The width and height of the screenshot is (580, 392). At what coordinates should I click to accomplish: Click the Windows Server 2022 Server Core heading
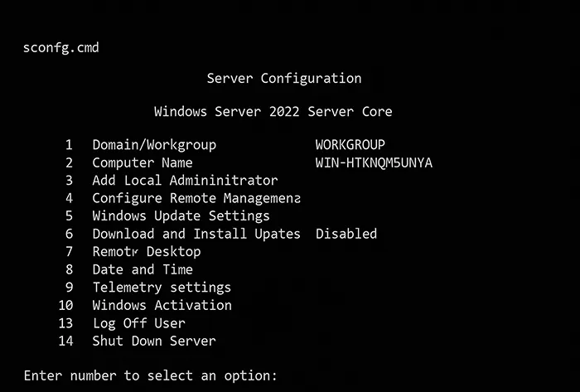coord(273,112)
